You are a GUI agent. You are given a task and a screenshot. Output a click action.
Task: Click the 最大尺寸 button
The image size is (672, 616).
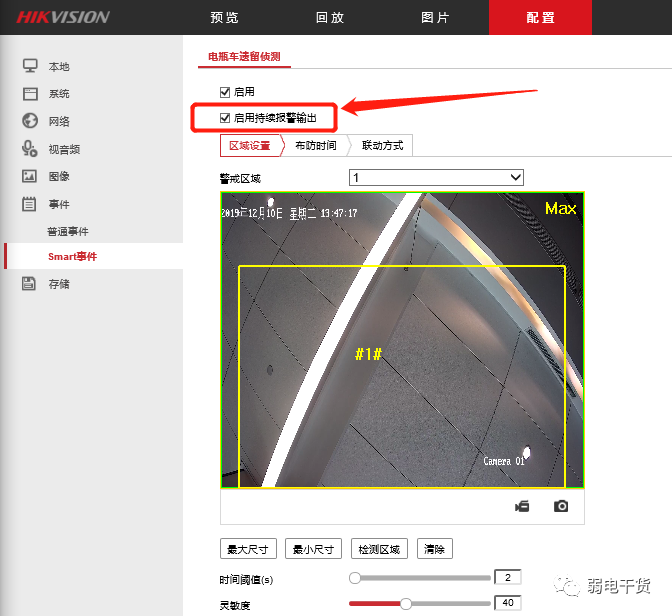248,549
